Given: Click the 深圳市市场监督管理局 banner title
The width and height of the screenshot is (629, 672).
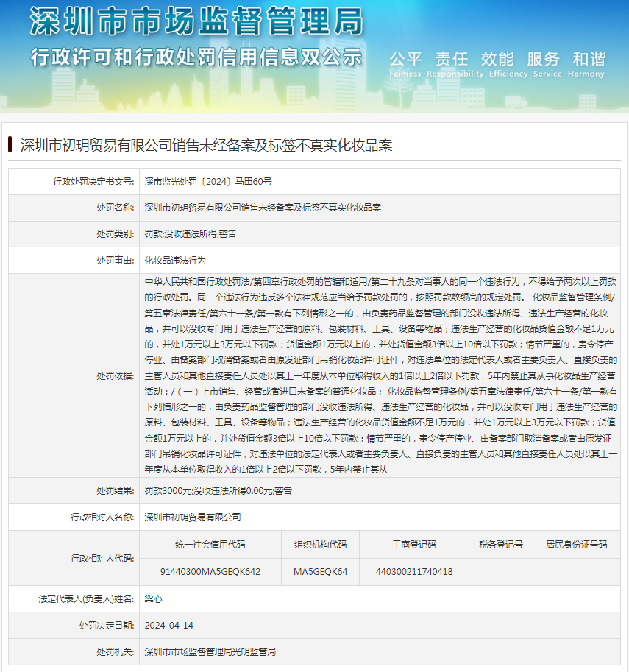Looking at the screenshot, I should coord(196,21).
